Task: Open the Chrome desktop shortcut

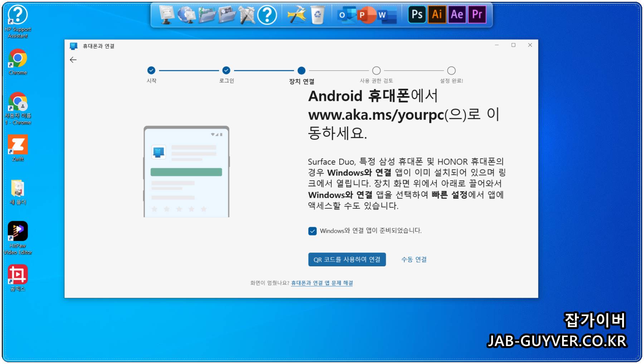Action: (x=18, y=62)
